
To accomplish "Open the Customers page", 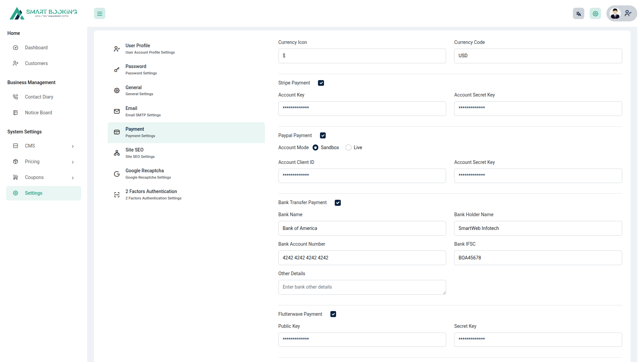I will (36, 63).
